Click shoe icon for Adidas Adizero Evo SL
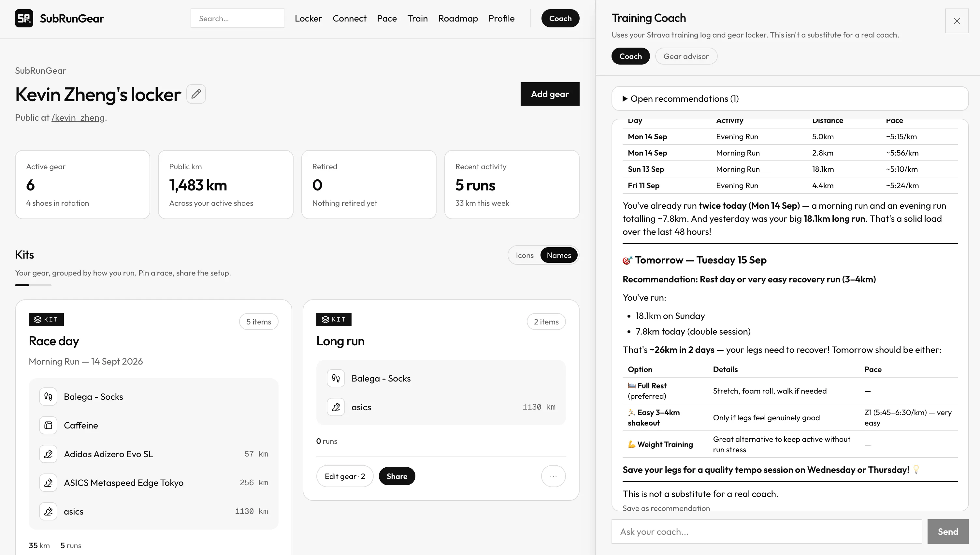This screenshot has width=980, height=555. [48, 454]
